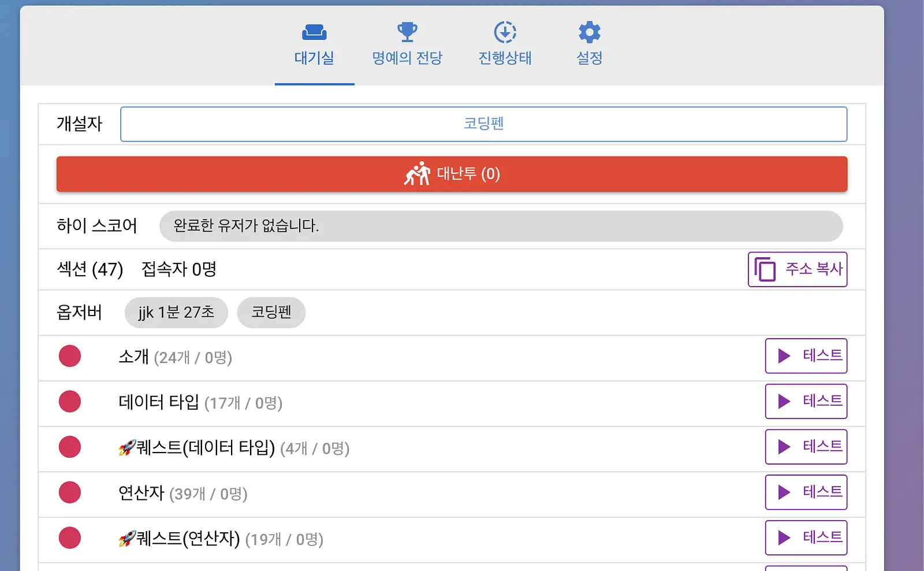Run 테스트 for 퀘스트(연산자)
Screen dimensions: 924x571
coord(806,538)
